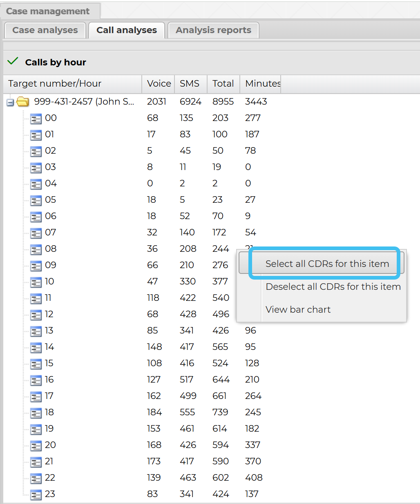
Task: Click the record icon next to hour 05
Action: (x=36, y=200)
